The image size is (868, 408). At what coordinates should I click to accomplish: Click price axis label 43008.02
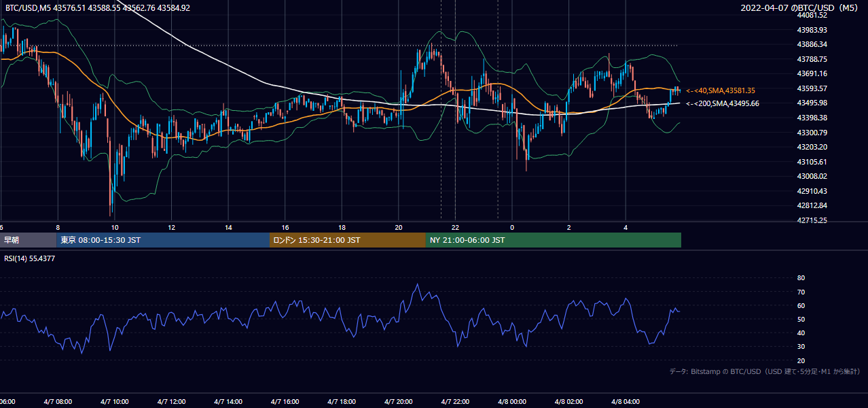[812, 176]
